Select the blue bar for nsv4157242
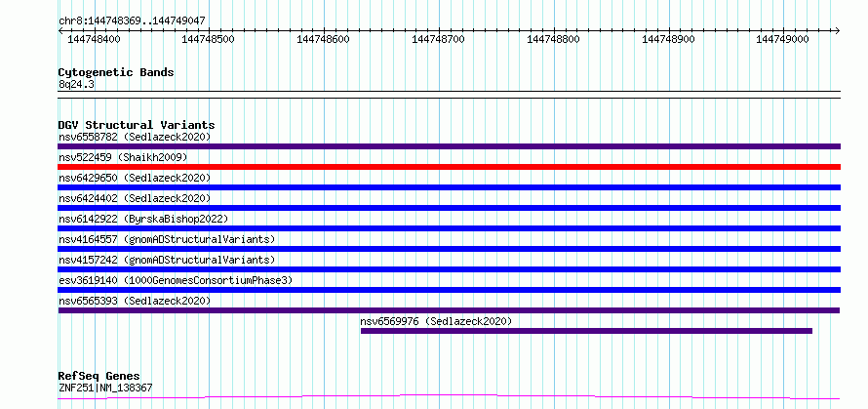The image size is (868, 409). pyautogui.click(x=449, y=269)
